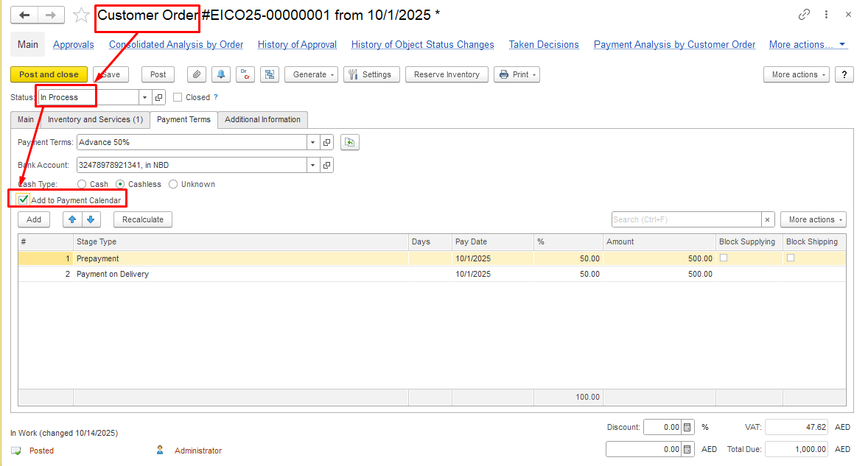Expand the Status dropdown list
868x466 pixels.
[x=144, y=97]
